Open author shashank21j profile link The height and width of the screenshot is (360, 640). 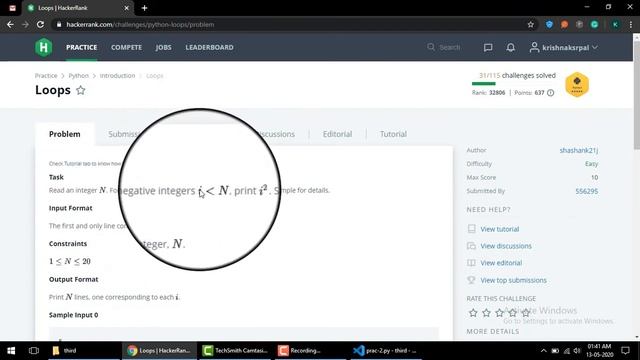(x=578, y=150)
